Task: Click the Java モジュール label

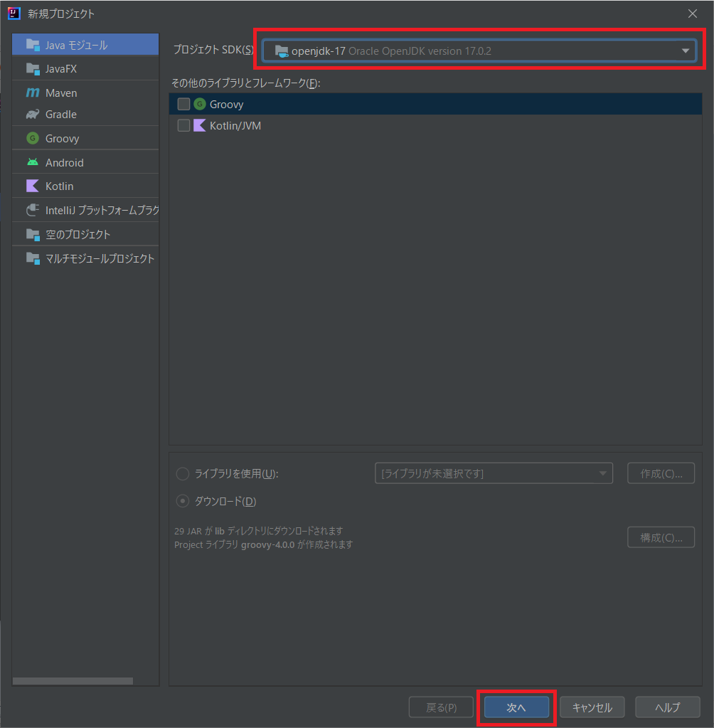Action: [77, 45]
